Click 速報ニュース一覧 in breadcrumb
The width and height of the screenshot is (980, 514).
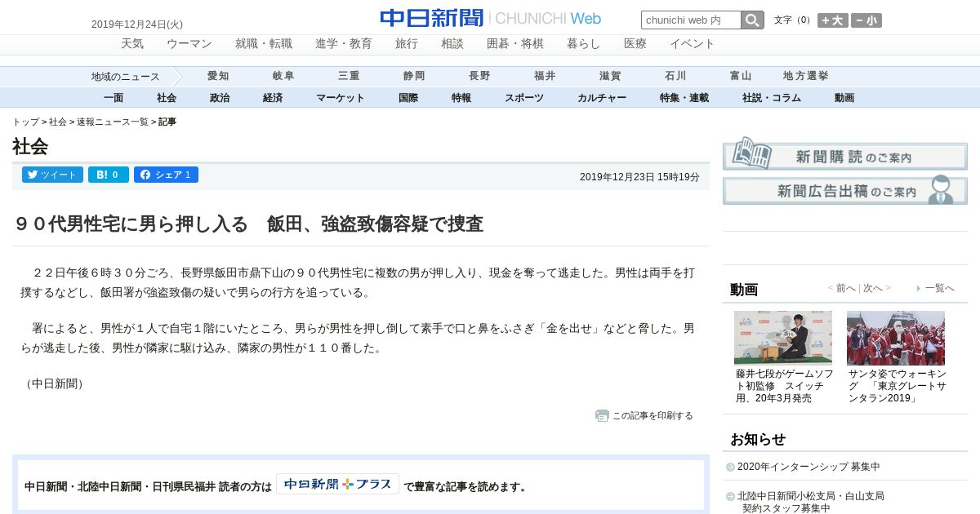113,122
